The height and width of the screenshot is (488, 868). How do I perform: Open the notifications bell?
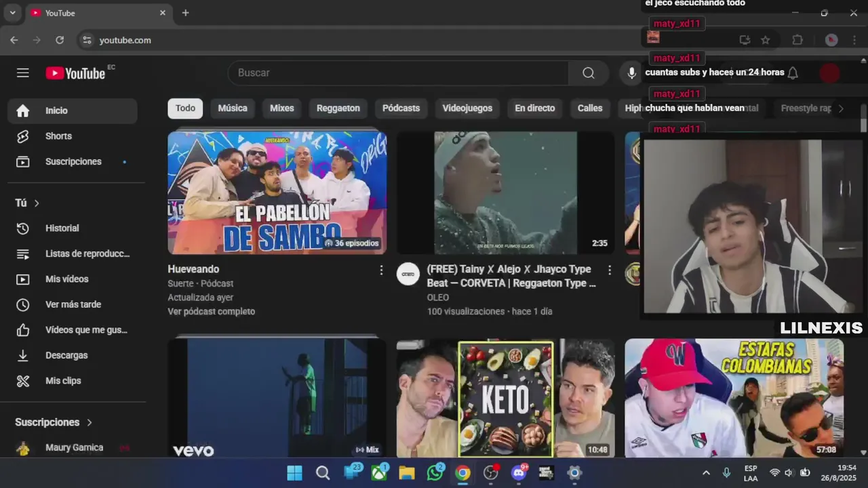[x=793, y=73]
